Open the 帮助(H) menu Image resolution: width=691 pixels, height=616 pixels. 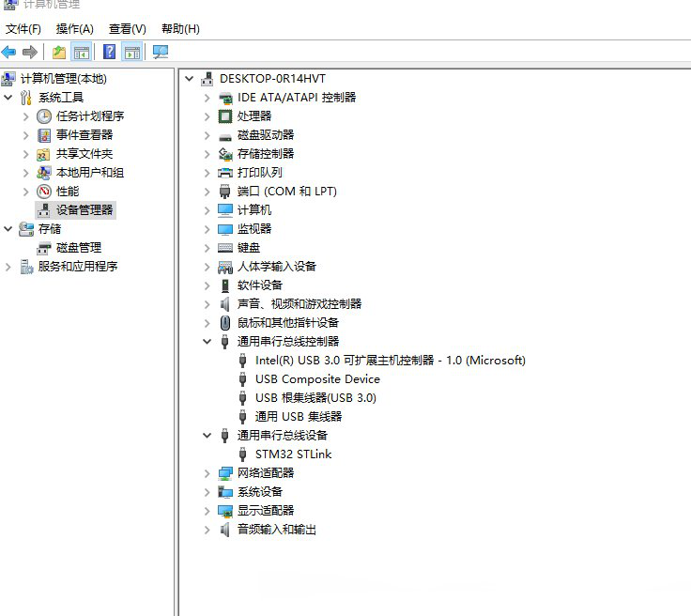pos(180,29)
